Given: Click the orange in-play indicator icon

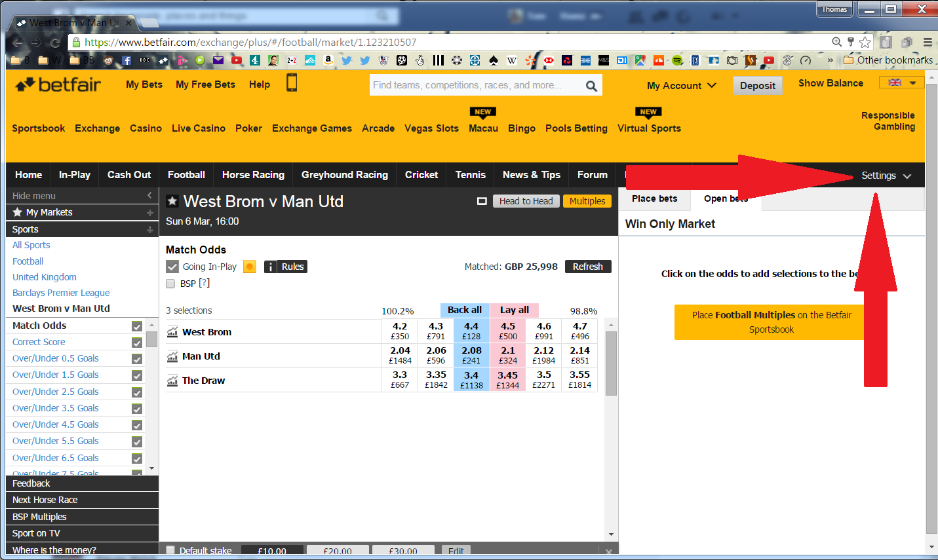Looking at the screenshot, I should click(x=249, y=267).
